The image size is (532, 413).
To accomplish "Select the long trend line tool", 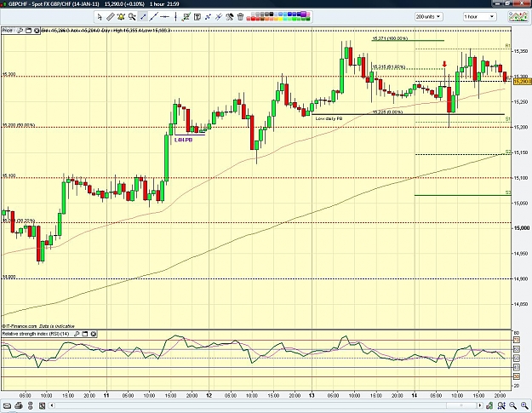I will coord(154,17).
